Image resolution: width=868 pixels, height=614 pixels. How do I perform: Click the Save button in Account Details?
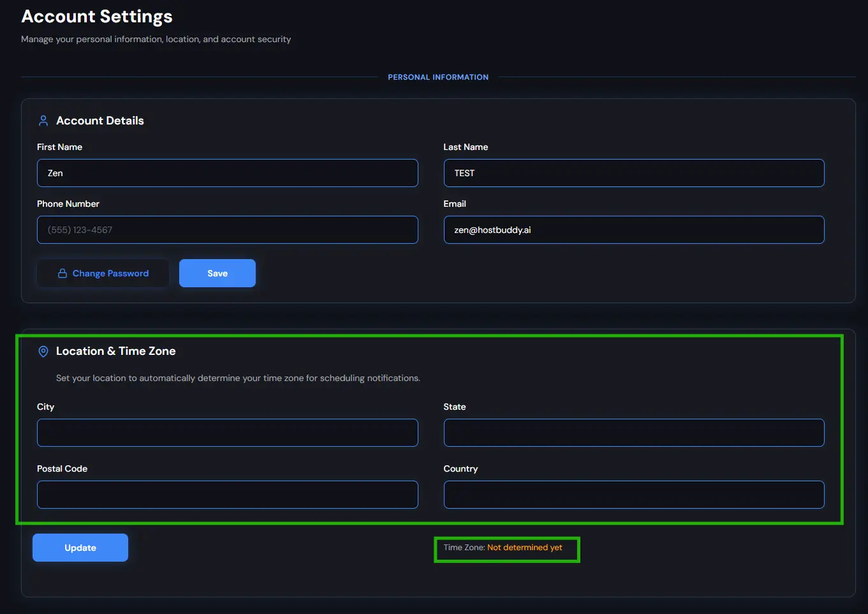click(x=217, y=273)
